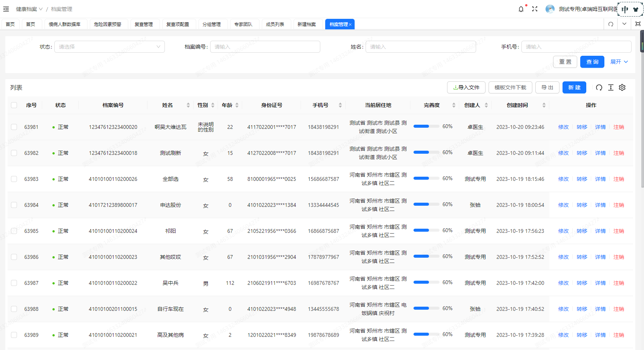The width and height of the screenshot is (644, 350).
Task: Open the notification bell
Action: coord(521,9)
